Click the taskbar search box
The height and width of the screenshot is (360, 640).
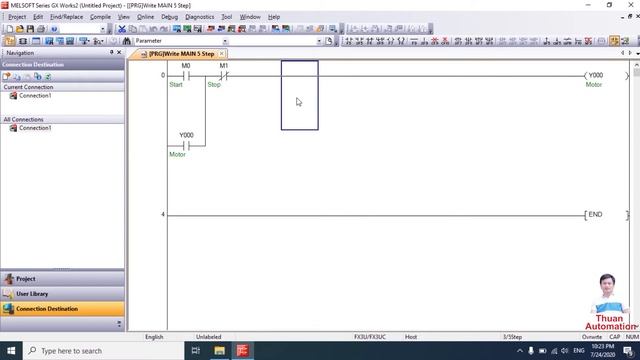[x=104, y=351]
